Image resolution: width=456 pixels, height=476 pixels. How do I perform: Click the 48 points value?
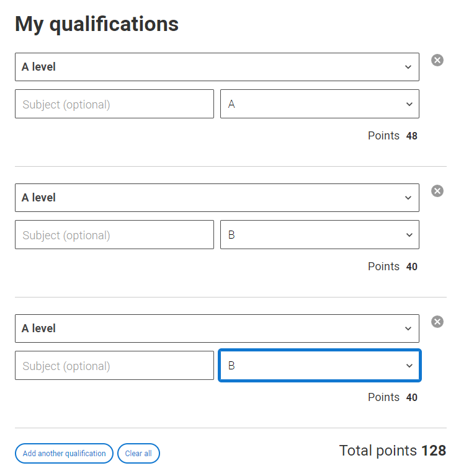pos(411,136)
